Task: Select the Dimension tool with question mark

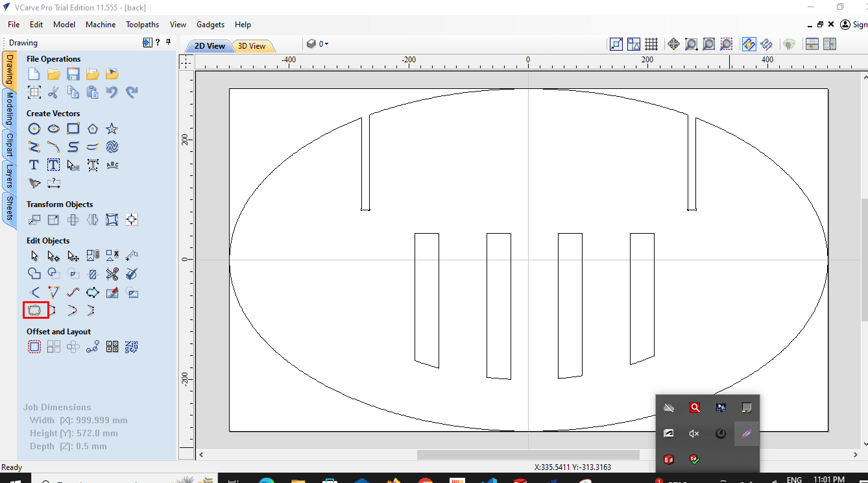Action: pyautogui.click(x=54, y=183)
